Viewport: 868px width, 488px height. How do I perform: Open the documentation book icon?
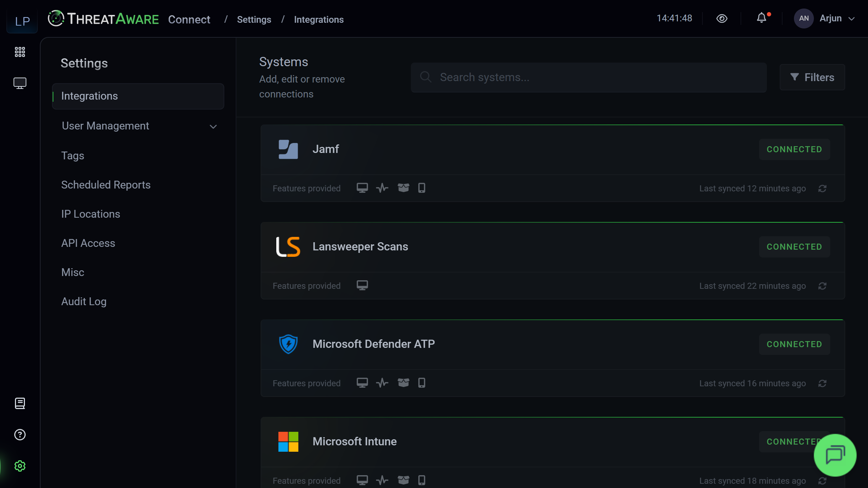pos(20,403)
